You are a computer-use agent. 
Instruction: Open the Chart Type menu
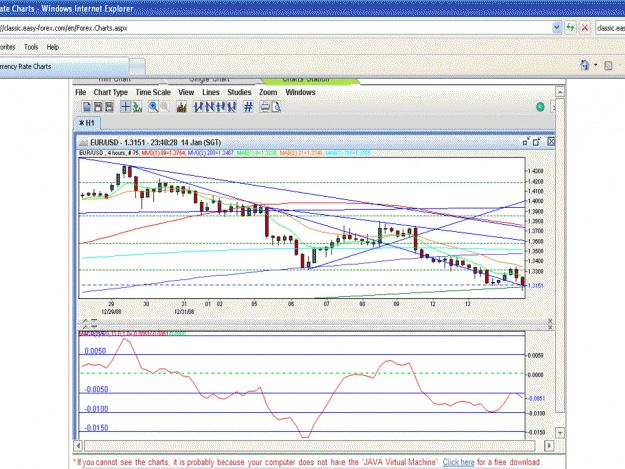[111, 92]
